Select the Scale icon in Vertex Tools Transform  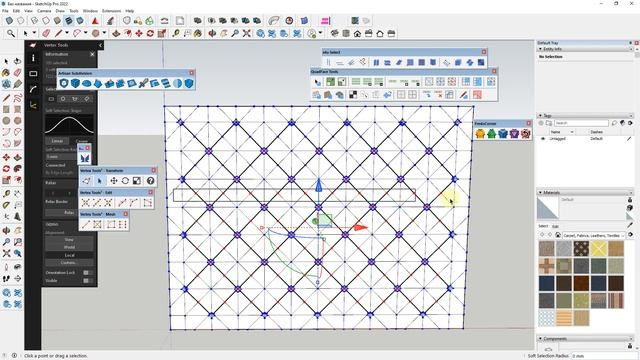click(x=137, y=181)
